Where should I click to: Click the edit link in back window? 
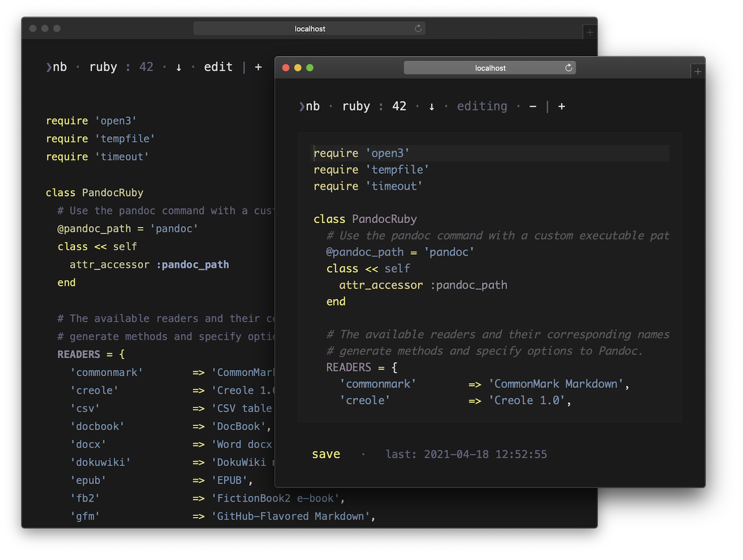coord(218,67)
